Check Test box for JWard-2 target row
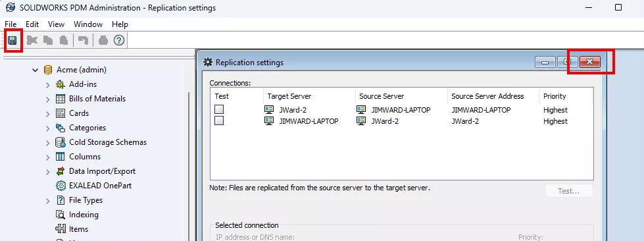The width and height of the screenshot is (644, 241). pos(219,109)
